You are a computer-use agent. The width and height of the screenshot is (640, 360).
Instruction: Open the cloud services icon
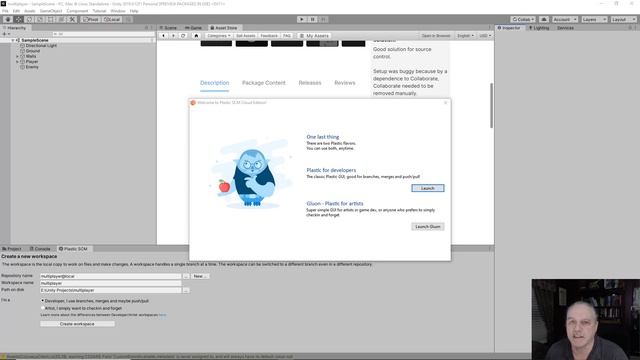coord(544,19)
